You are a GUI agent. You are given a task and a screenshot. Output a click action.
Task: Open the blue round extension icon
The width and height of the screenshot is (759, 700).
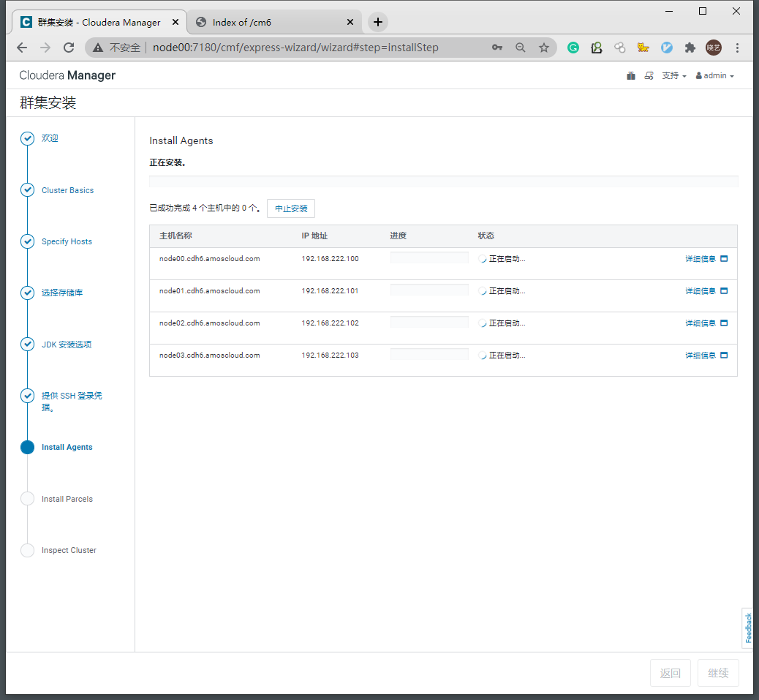point(667,48)
